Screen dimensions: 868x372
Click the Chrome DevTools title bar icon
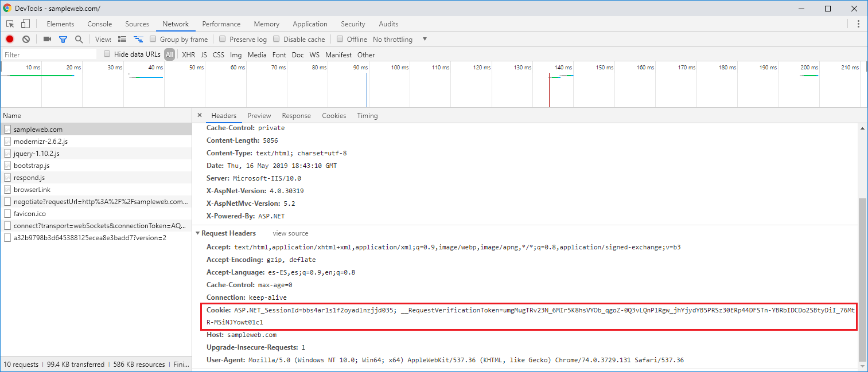pos(7,8)
